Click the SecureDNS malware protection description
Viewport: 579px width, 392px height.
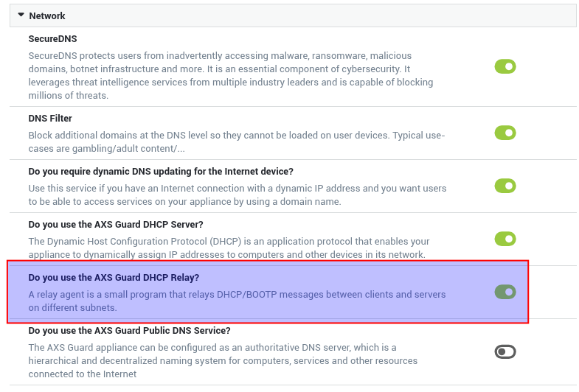coord(231,76)
